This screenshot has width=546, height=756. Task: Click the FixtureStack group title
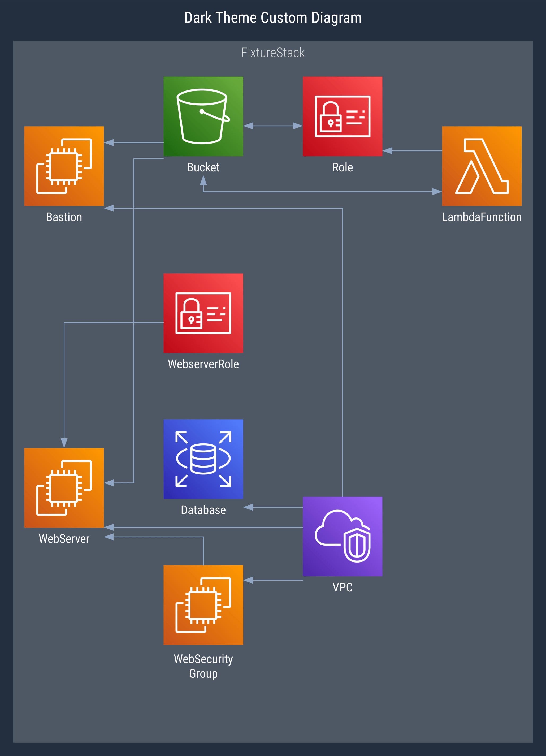(x=273, y=53)
